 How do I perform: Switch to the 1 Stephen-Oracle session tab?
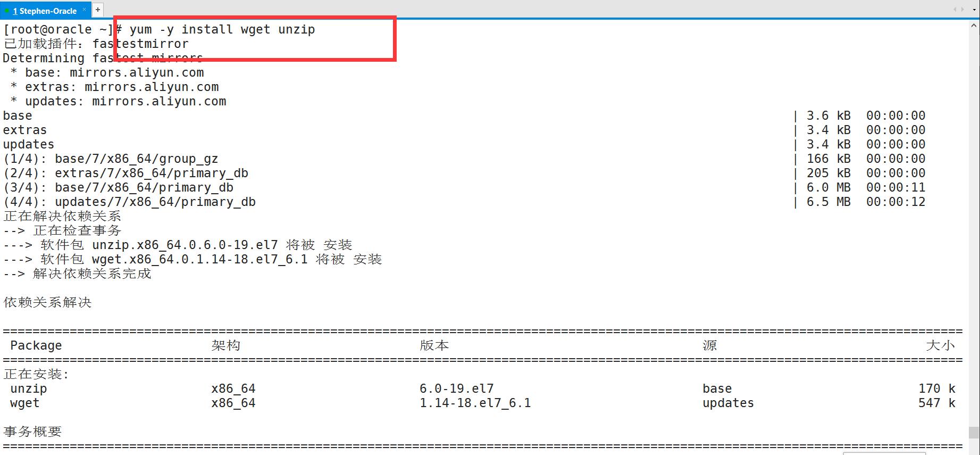[45, 11]
